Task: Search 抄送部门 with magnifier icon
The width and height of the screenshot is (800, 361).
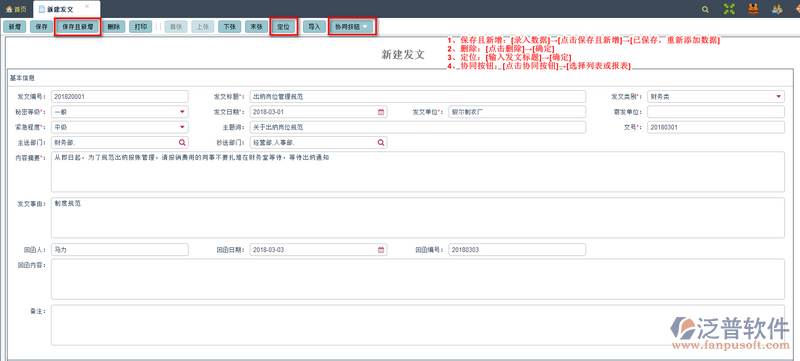Action: [x=381, y=143]
